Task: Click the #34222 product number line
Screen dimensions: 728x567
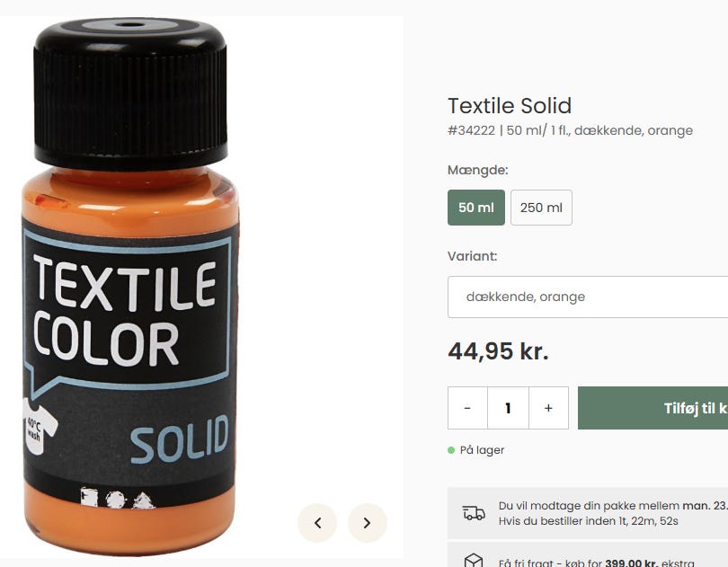Action: 570,130
